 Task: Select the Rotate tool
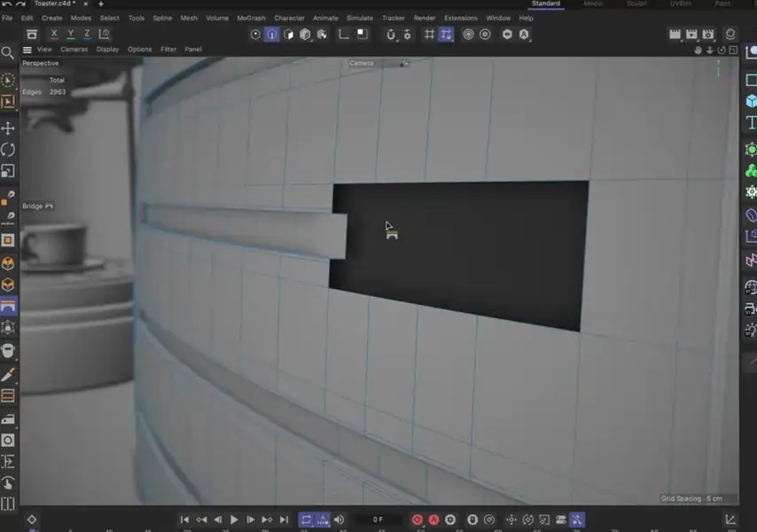(x=9, y=148)
